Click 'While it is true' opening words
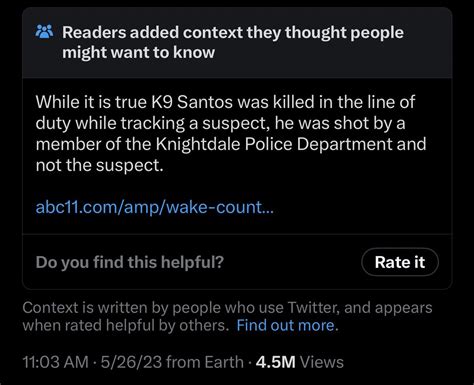The height and width of the screenshot is (385, 474). click(91, 102)
